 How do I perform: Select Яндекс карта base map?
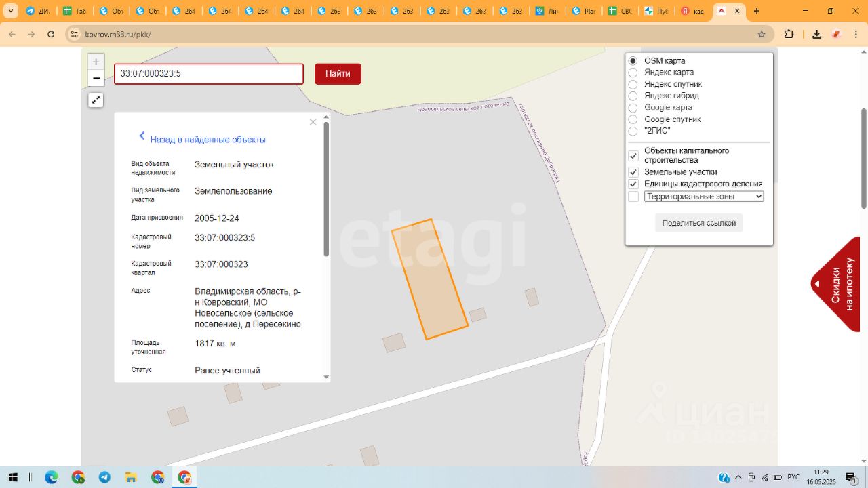(x=633, y=73)
